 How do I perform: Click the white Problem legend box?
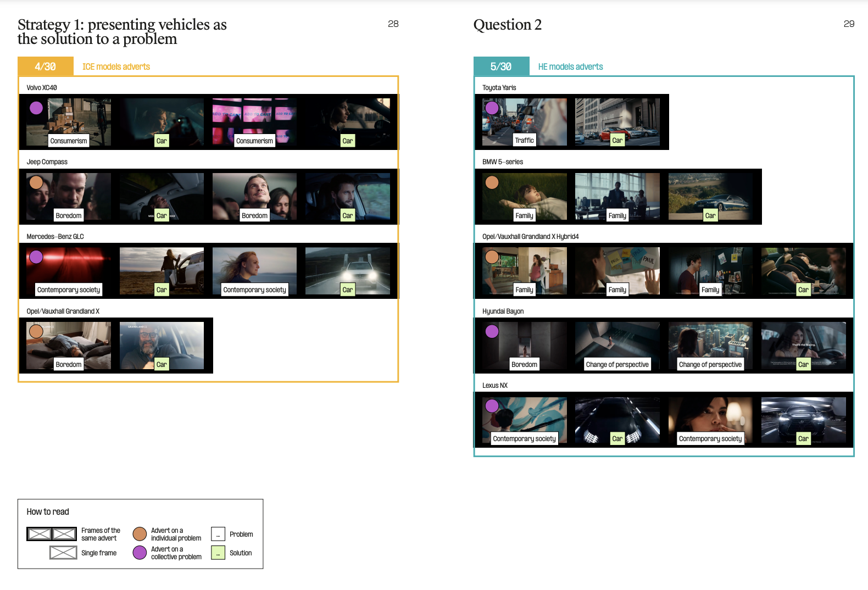point(218,534)
